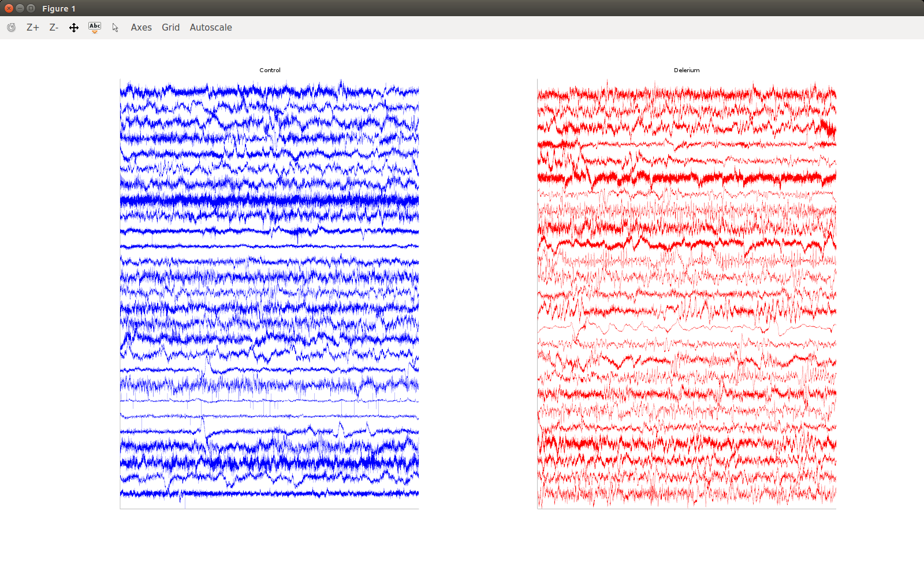Click the "Delerium" plot title
924x567 pixels.
687,70
